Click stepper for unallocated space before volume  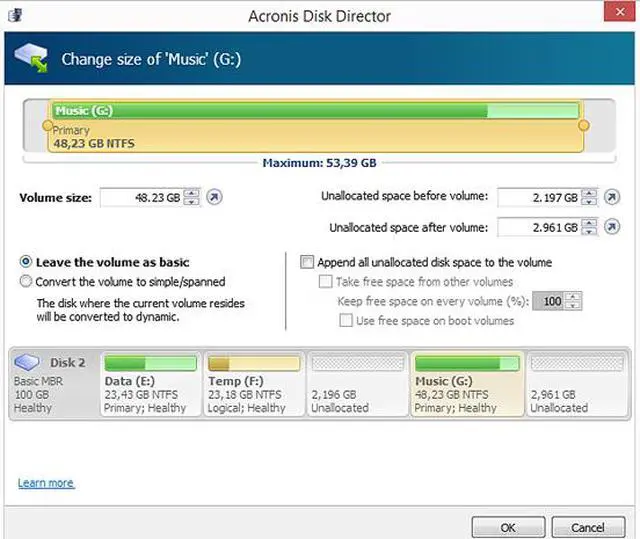tap(589, 198)
